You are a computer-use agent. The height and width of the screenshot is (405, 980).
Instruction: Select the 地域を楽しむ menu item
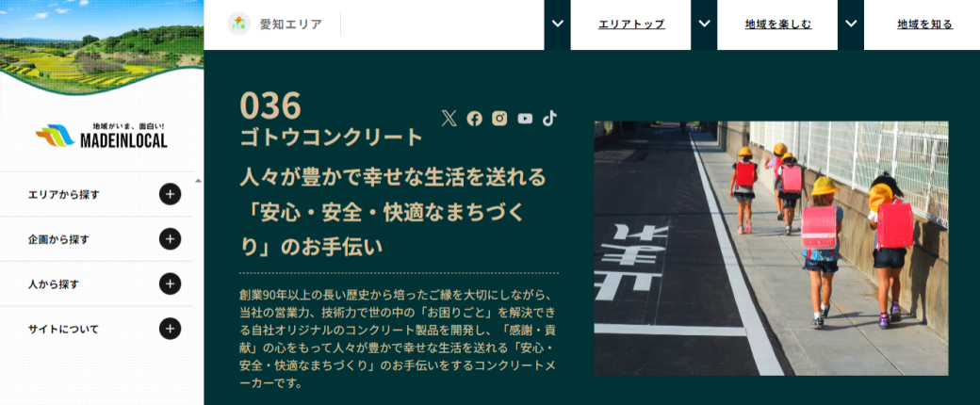pyautogui.click(x=777, y=24)
